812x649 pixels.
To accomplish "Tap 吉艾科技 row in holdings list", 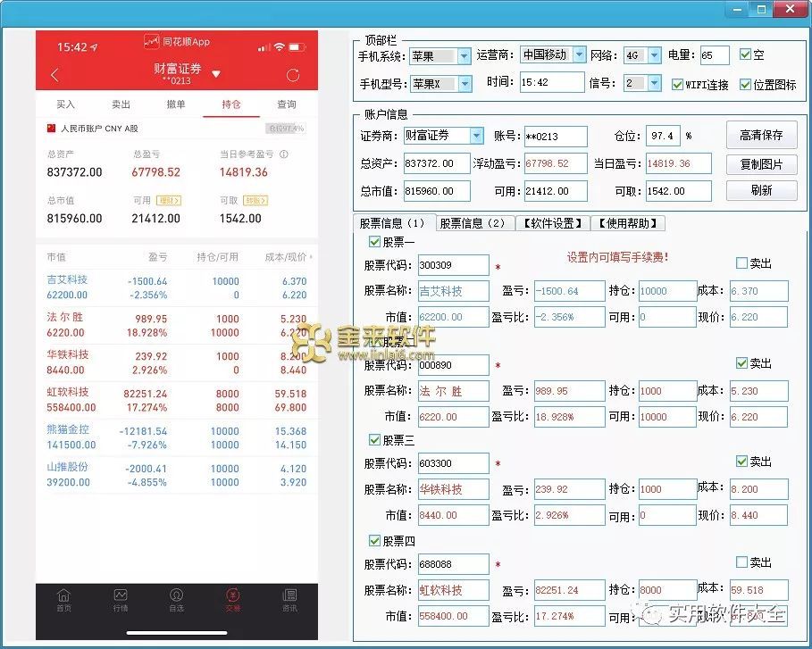I will coord(177,287).
